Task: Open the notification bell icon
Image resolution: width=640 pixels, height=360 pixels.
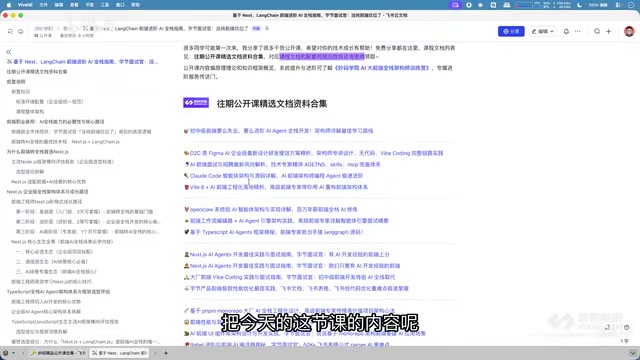Action: [566, 31]
